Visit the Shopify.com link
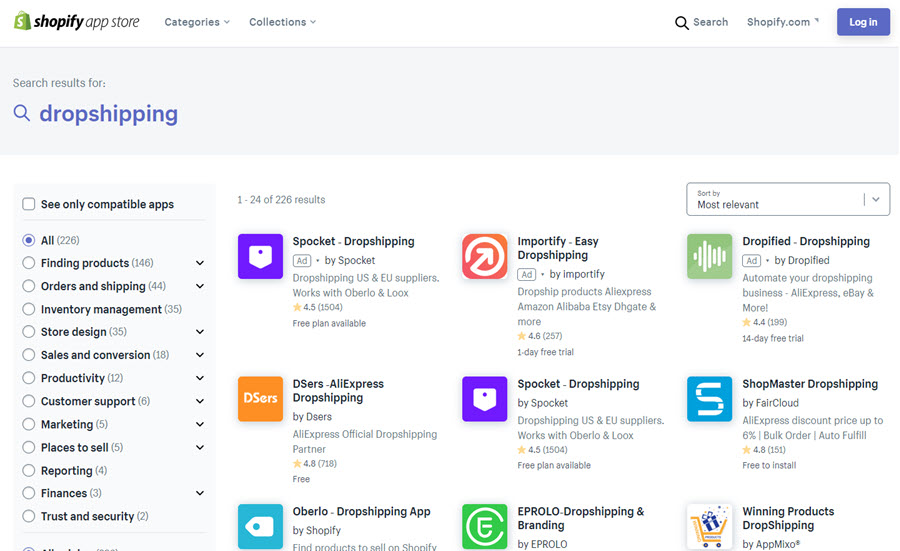The image size is (900, 551). pyautogui.click(x=781, y=22)
